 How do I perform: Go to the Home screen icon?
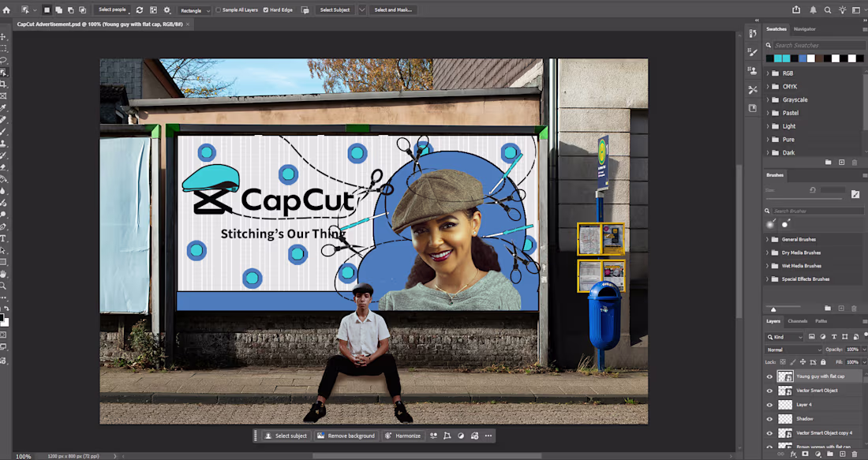coord(6,10)
